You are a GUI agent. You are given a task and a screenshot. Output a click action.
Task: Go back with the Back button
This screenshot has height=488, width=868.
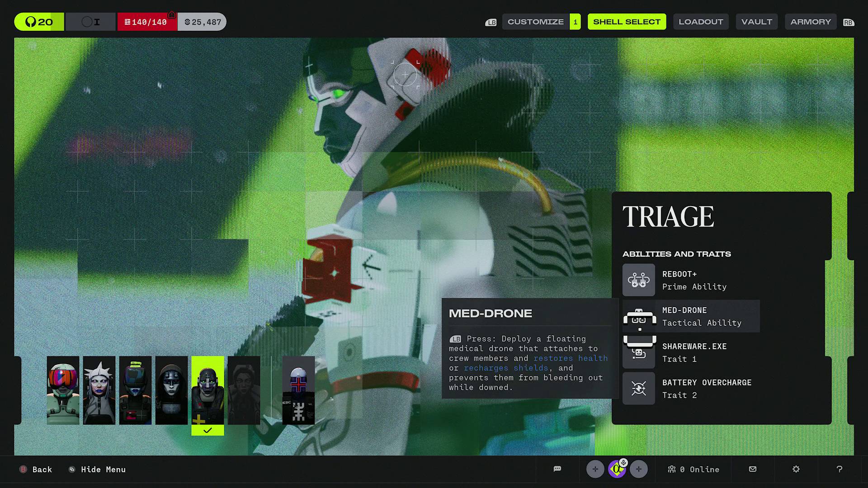(x=36, y=469)
